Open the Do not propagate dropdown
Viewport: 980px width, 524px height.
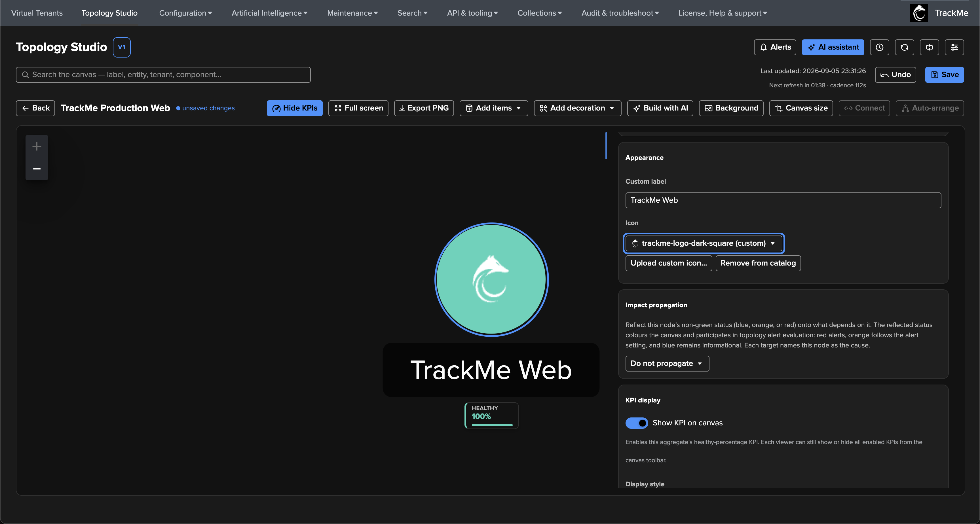coord(667,364)
